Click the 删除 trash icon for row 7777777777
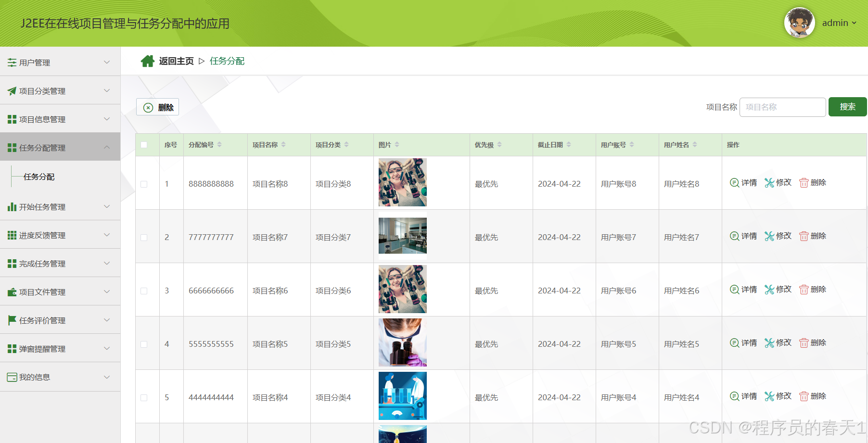This screenshot has width=868, height=443. [804, 236]
